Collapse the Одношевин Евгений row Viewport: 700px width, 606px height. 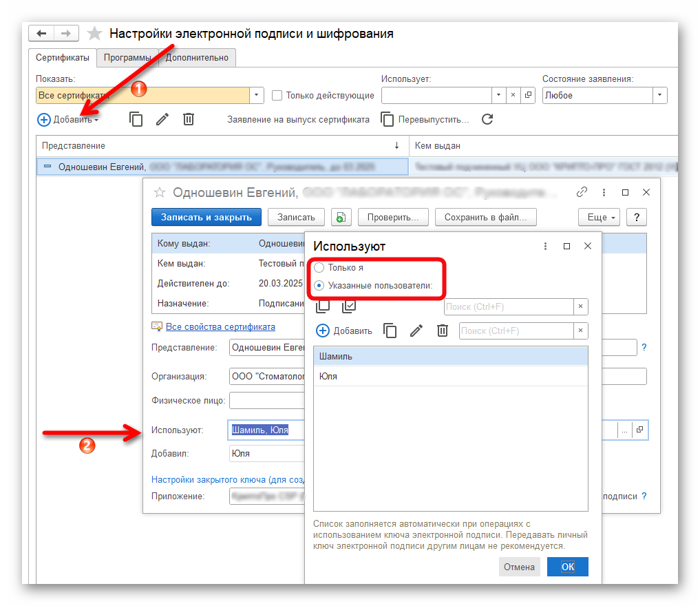tap(47, 166)
